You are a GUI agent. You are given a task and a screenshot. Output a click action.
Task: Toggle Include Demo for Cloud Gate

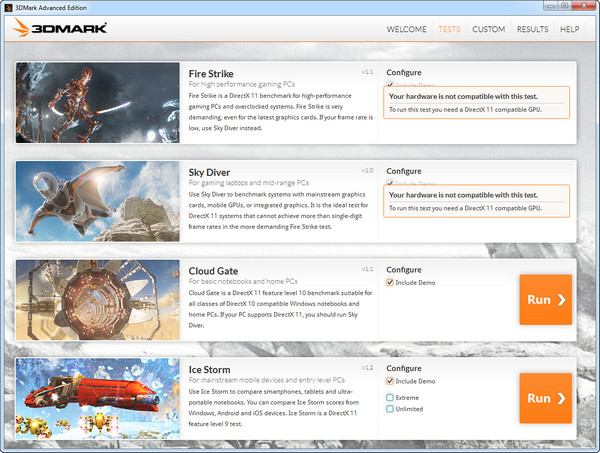[x=390, y=283]
